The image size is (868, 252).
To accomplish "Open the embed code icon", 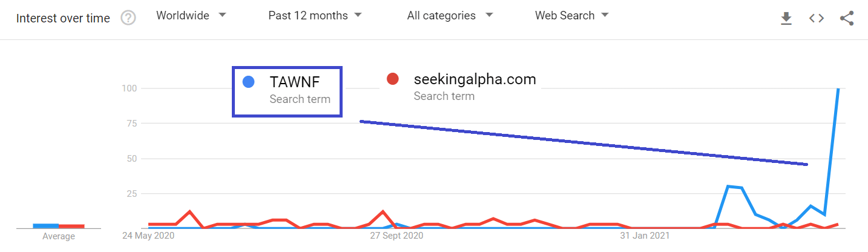I will pos(817,18).
